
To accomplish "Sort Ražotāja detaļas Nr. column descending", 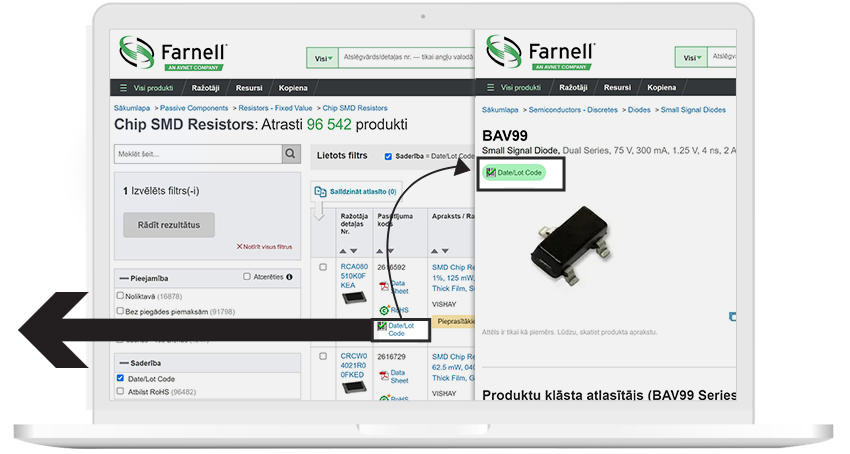I will [353, 251].
